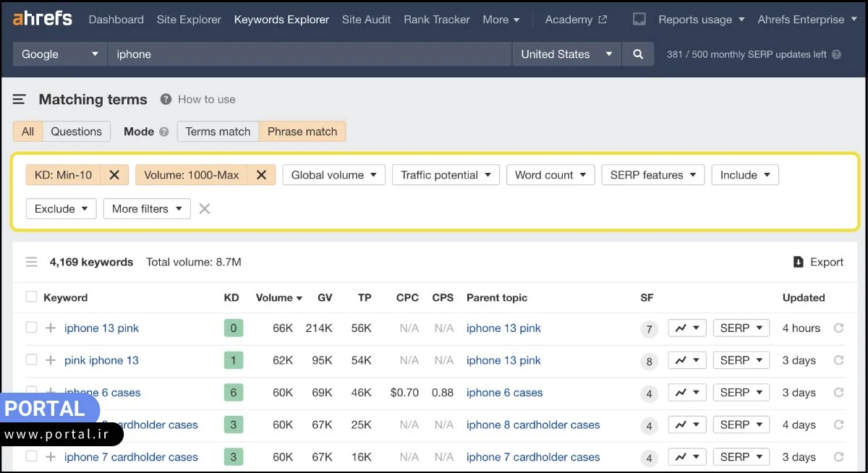
Task: Open the SERP features filter dropdown
Action: (652, 175)
